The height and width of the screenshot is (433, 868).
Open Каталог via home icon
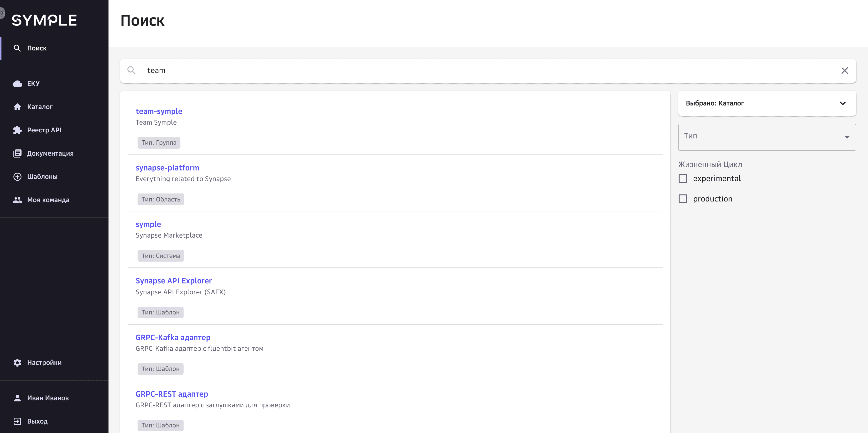17,107
